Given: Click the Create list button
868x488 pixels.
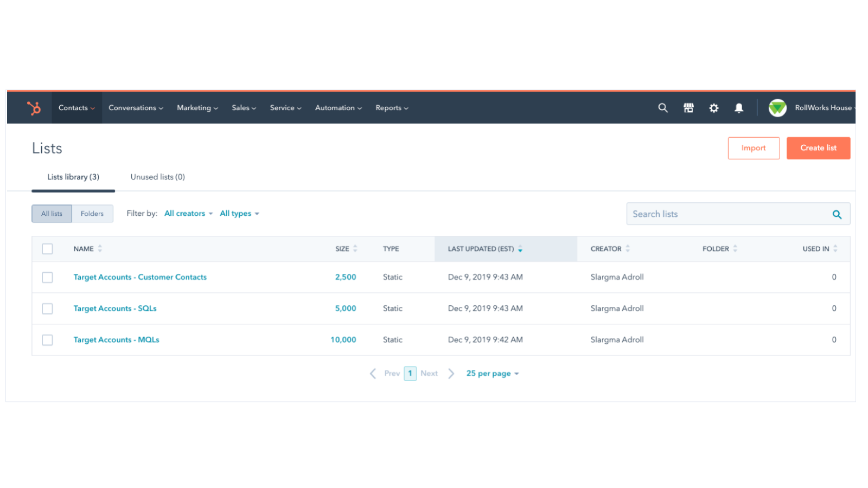Looking at the screenshot, I should (x=818, y=147).
